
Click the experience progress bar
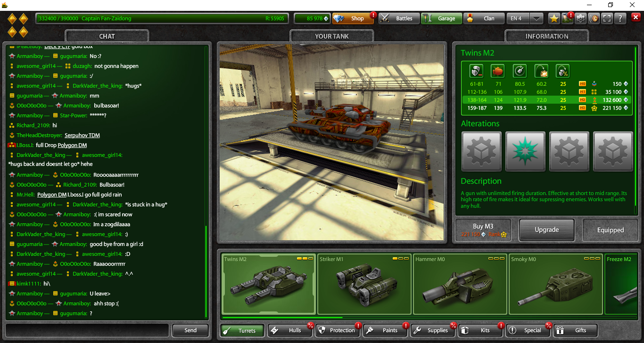point(161,18)
